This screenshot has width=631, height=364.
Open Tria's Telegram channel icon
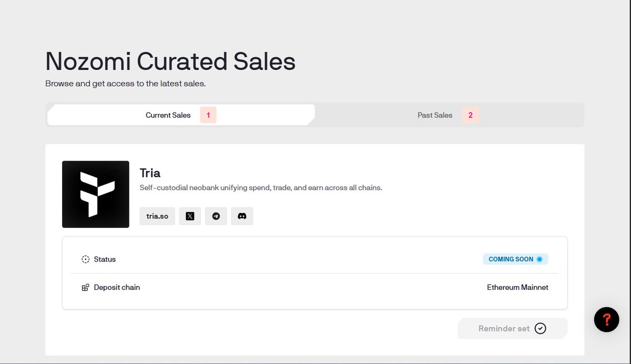click(216, 216)
